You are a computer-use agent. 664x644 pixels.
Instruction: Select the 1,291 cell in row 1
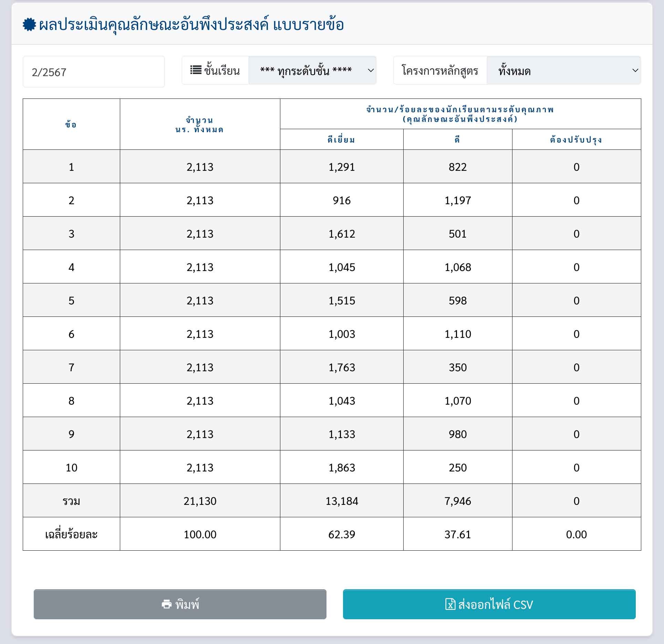[341, 167]
